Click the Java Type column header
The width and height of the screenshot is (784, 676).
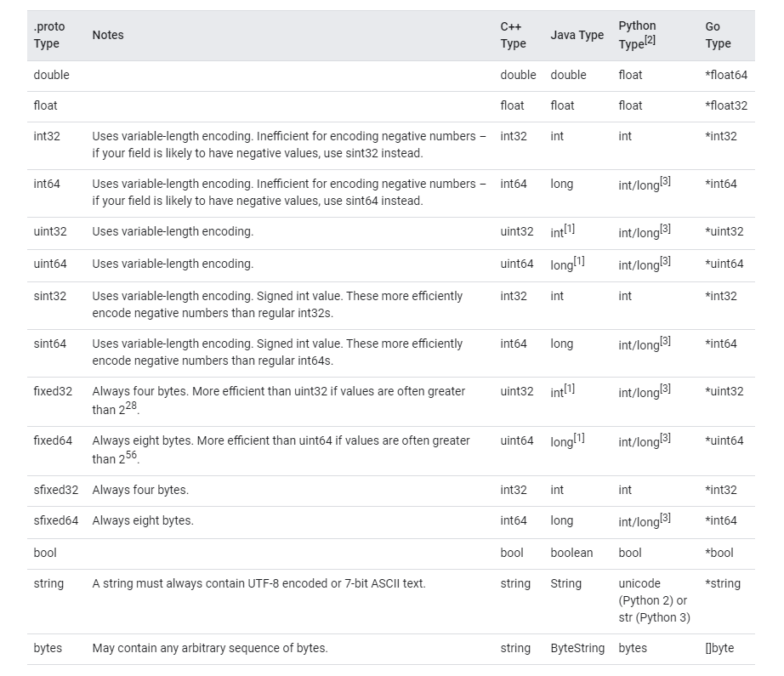(x=577, y=35)
